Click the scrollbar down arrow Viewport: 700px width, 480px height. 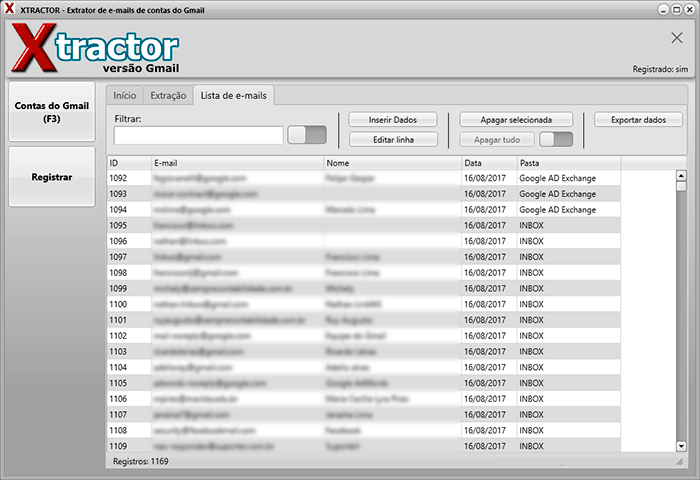pyautogui.click(x=681, y=446)
